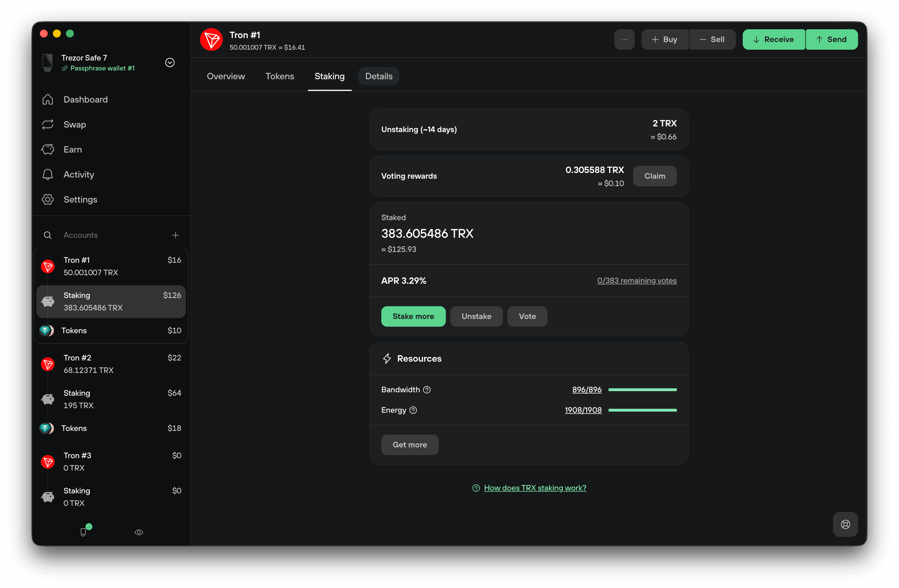Click the 383.605486 TRX staked amount

(427, 233)
